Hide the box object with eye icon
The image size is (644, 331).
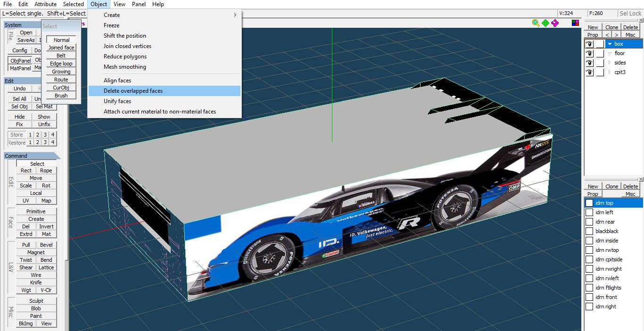[x=589, y=44]
